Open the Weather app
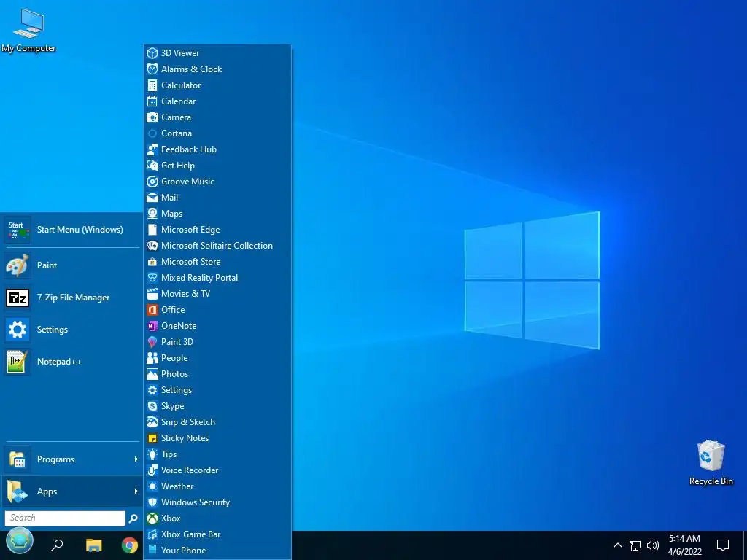This screenshot has width=747, height=560. (x=217, y=486)
